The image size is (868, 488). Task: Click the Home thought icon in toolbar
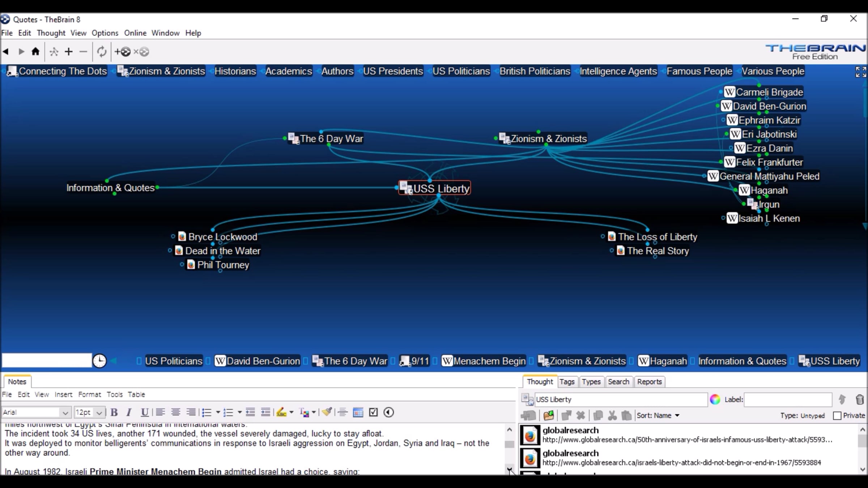pyautogui.click(x=35, y=52)
